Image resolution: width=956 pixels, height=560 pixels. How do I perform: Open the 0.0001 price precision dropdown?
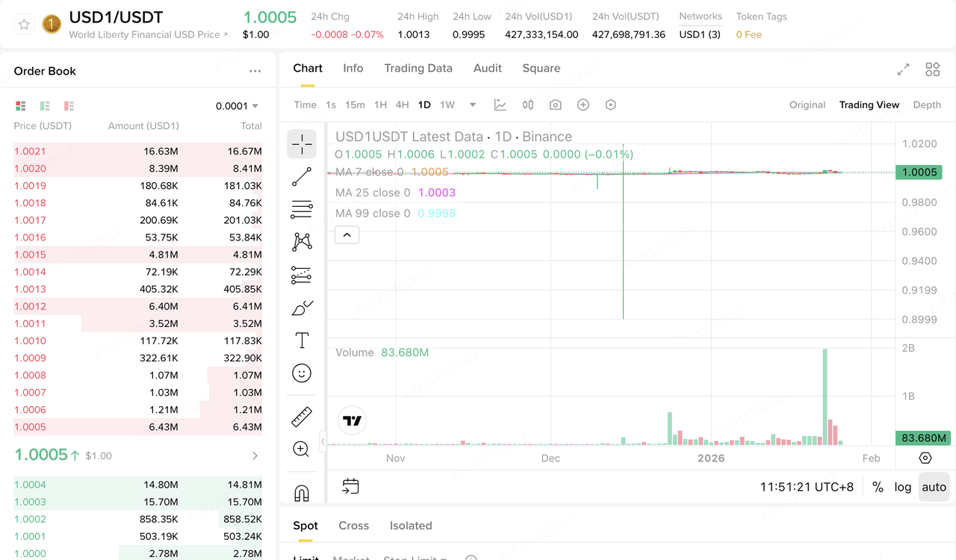[x=238, y=106]
